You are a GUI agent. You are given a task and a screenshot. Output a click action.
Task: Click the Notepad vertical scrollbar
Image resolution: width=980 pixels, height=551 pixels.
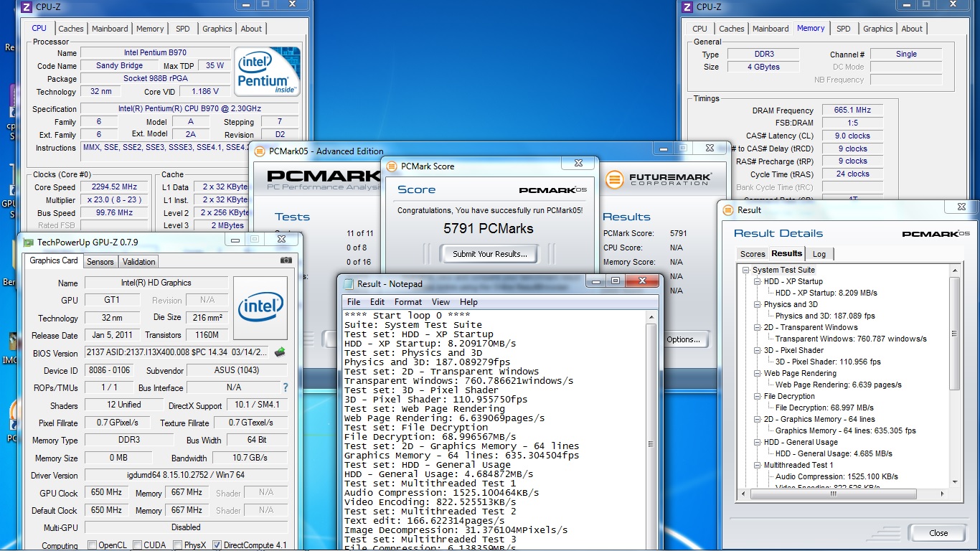[651, 430]
